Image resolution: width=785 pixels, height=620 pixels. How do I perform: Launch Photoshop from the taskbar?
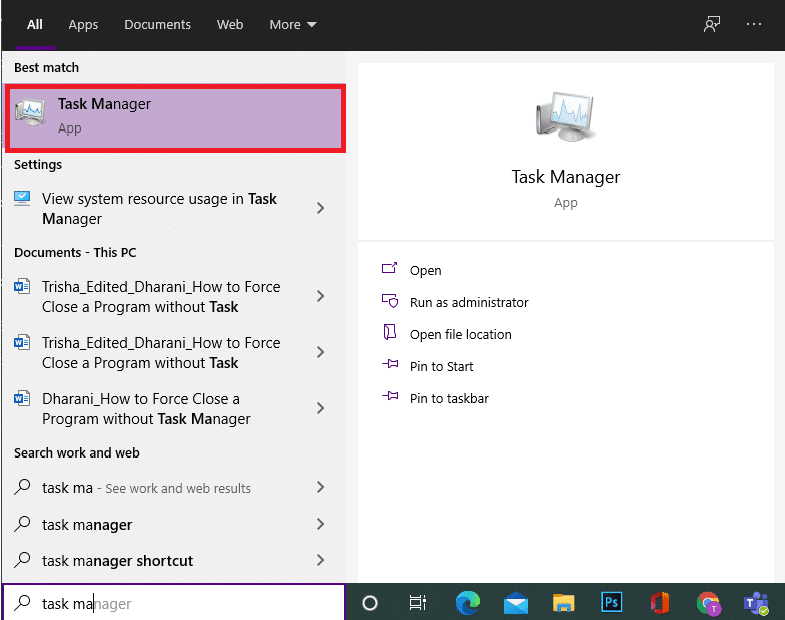tap(612, 603)
